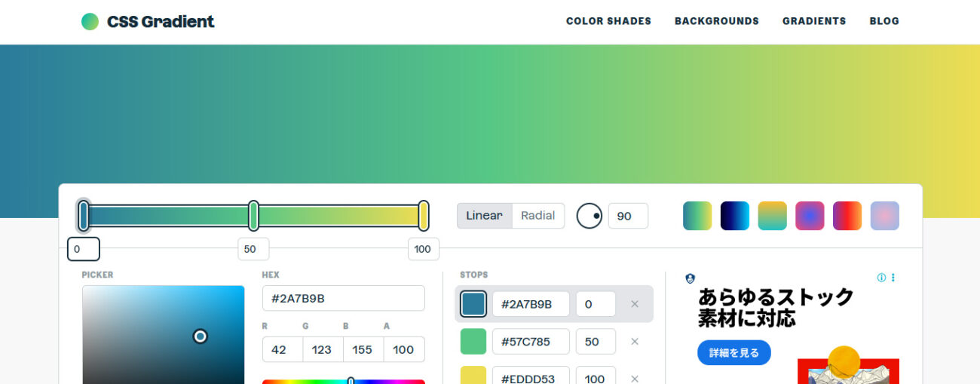The height and width of the screenshot is (384, 980).
Task: Visit the Blog link
Action: pos(884,21)
